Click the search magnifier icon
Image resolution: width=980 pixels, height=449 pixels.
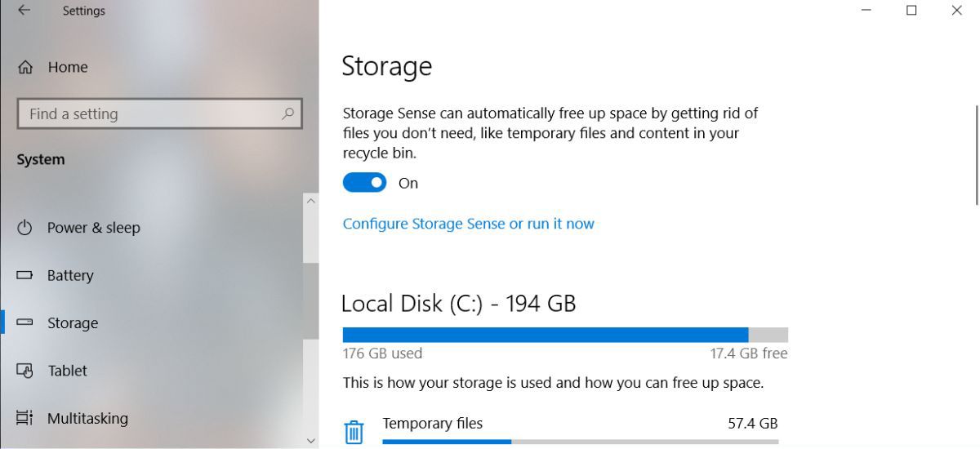click(x=287, y=114)
